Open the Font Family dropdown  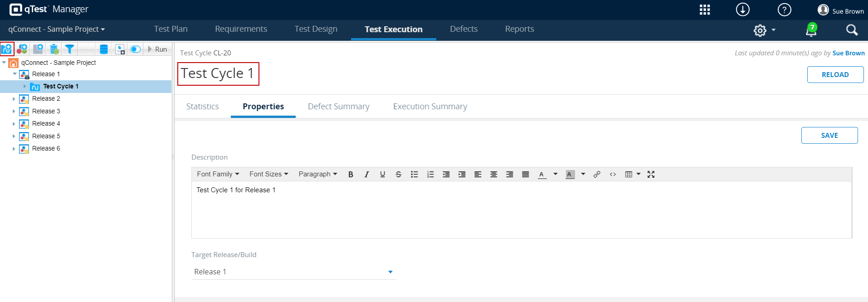[218, 174]
